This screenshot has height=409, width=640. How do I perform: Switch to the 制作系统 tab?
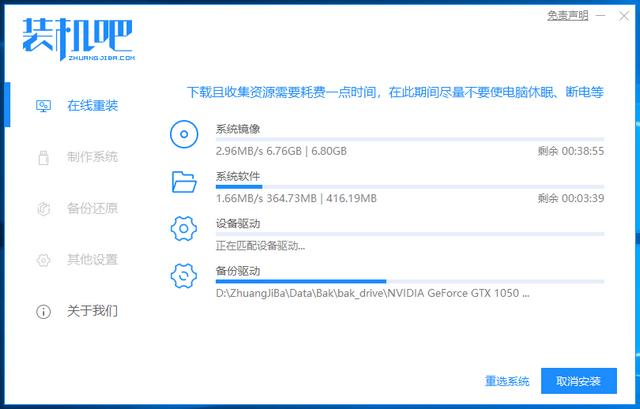pyautogui.click(x=92, y=157)
